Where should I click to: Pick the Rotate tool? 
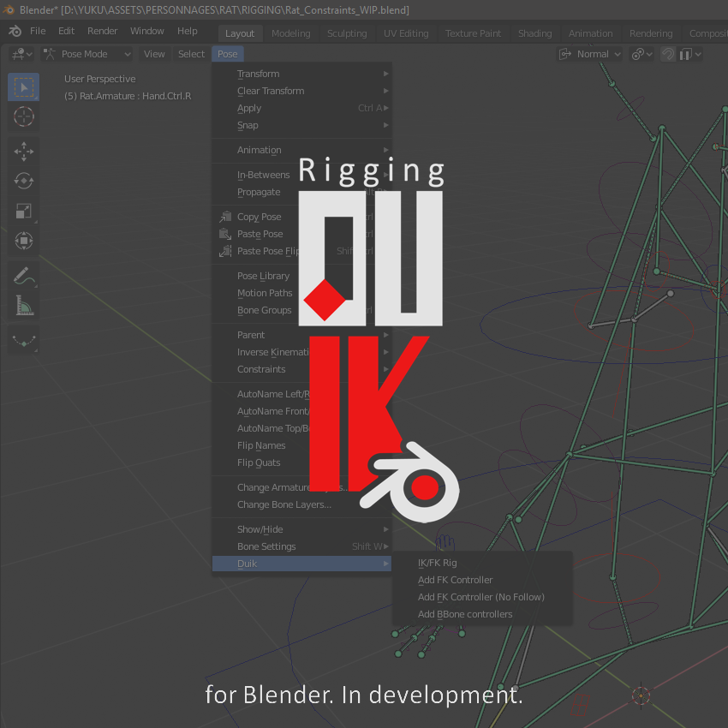pos(23,181)
